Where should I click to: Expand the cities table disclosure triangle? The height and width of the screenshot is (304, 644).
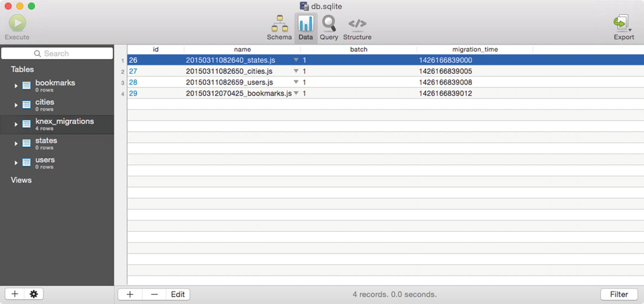pyautogui.click(x=16, y=105)
